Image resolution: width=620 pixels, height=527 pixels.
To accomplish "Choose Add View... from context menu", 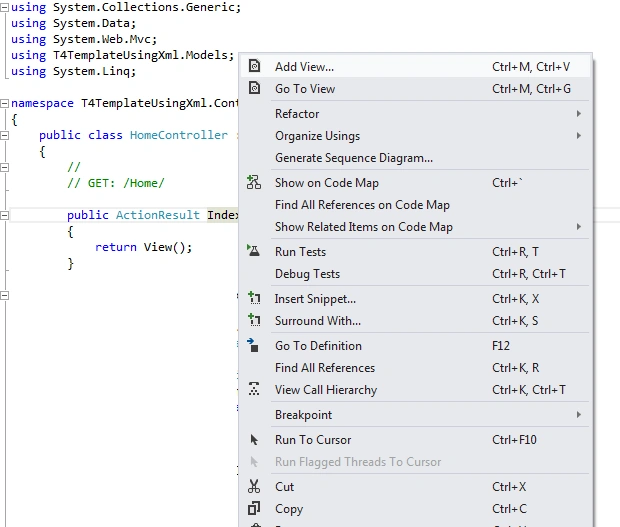I will pos(415,66).
